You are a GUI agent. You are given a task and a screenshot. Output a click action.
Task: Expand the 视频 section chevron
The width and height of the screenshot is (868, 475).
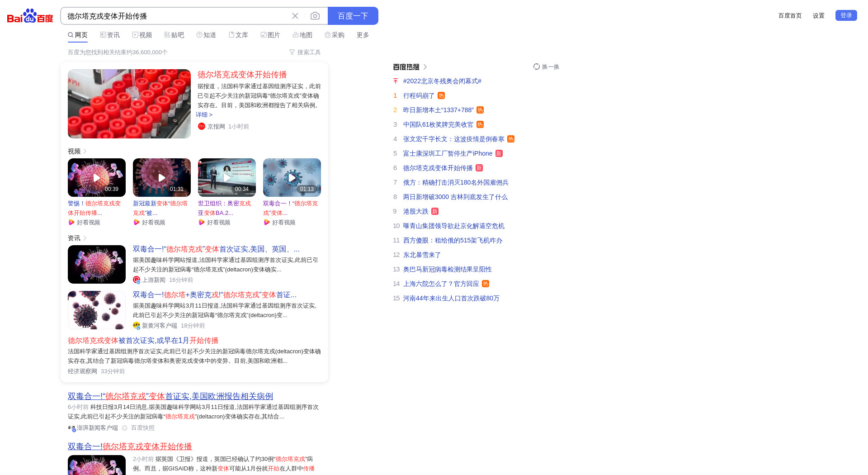tap(85, 151)
